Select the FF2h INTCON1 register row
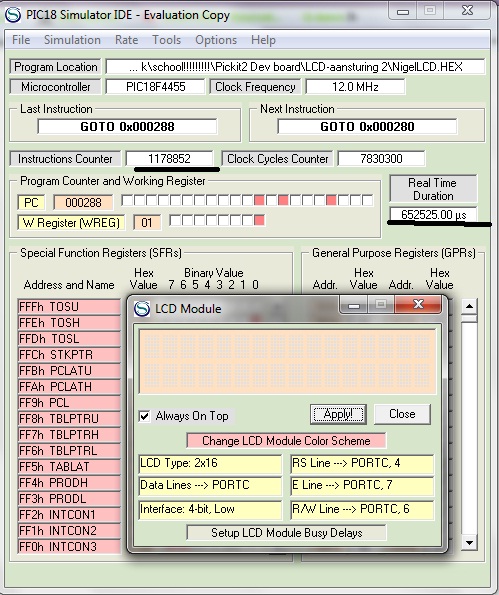Viewport: 499px width, 595px height. (69, 515)
